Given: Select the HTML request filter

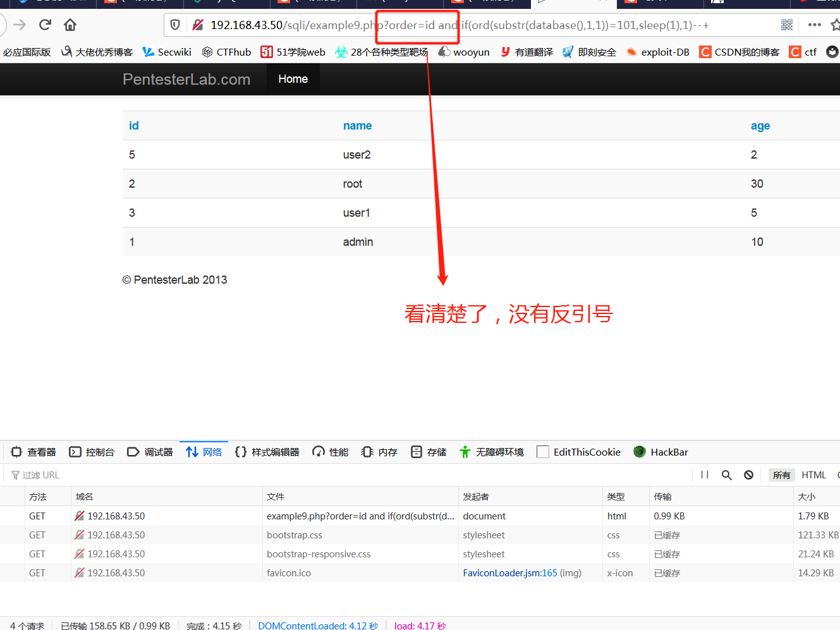Looking at the screenshot, I should pos(814,475).
